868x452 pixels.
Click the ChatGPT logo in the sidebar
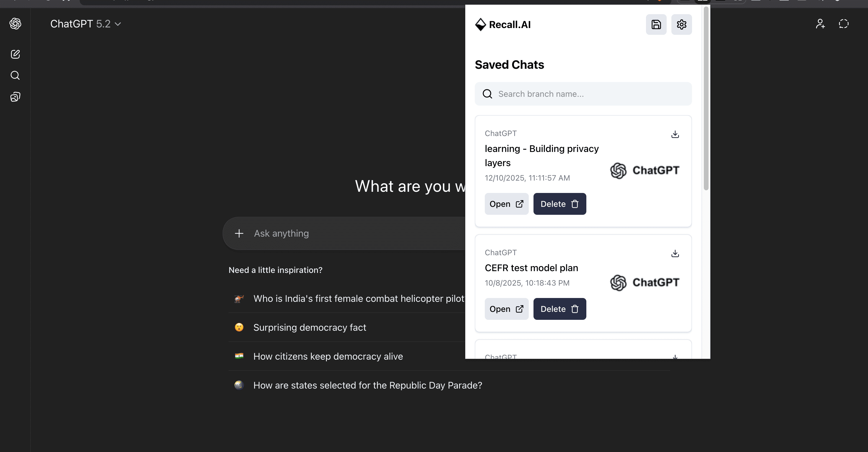15,24
